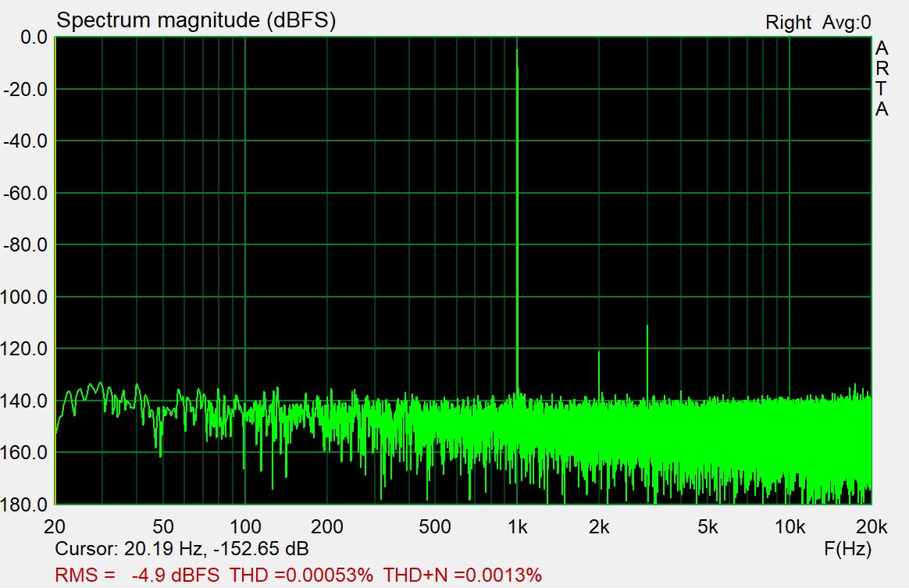909x588 pixels.
Task: Click the -80.0 dB axis label
Action: click(x=26, y=244)
